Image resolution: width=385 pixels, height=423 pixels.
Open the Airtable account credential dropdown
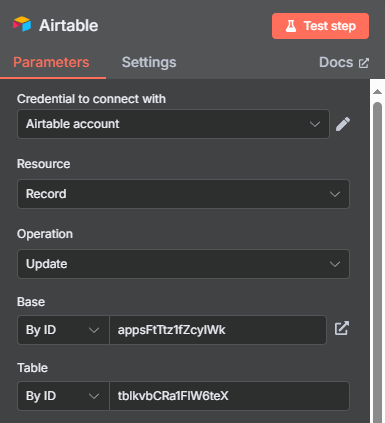click(173, 124)
